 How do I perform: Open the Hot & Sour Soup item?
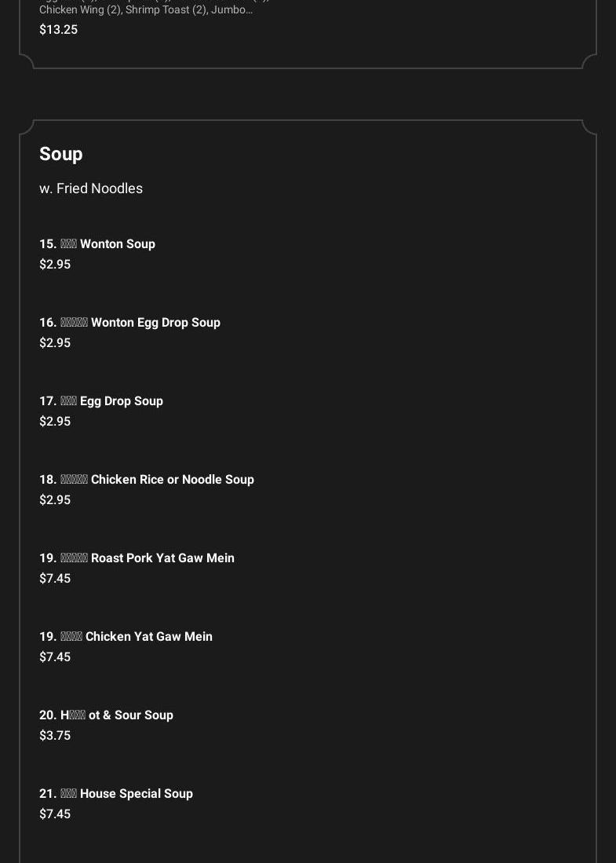(106, 715)
